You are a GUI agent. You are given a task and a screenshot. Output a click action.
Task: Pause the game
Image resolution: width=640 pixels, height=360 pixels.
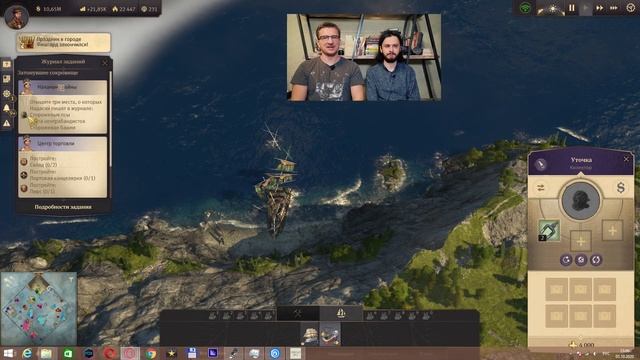click(x=572, y=8)
